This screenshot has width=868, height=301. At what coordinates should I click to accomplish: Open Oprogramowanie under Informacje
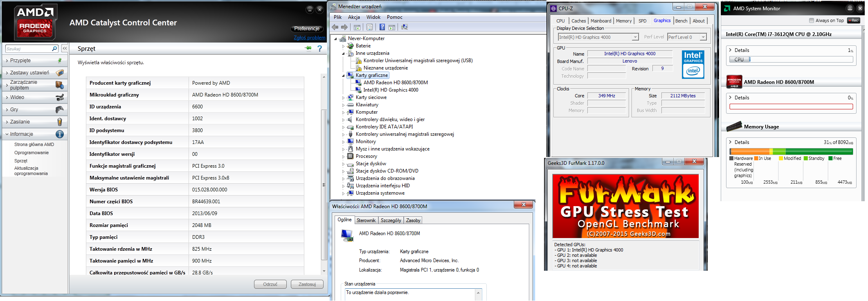(x=31, y=153)
